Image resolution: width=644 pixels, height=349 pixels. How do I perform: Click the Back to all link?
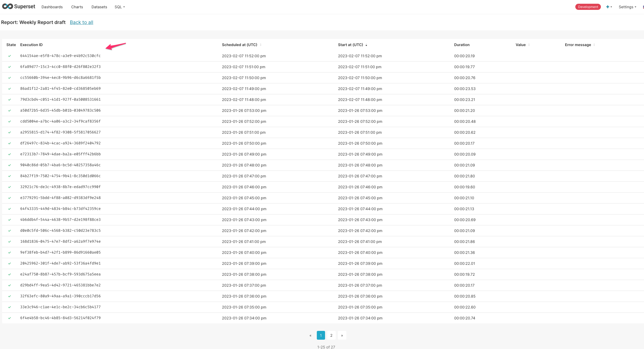(81, 22)
